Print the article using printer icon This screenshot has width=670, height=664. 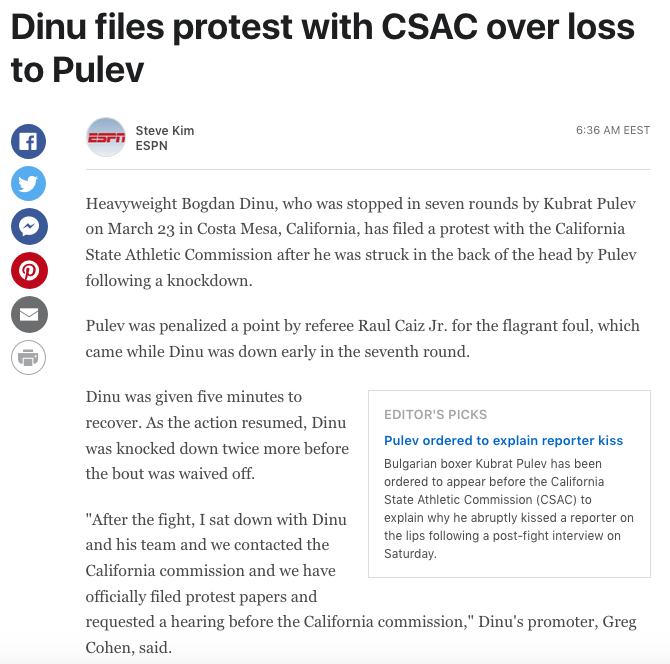pos(29,357)
